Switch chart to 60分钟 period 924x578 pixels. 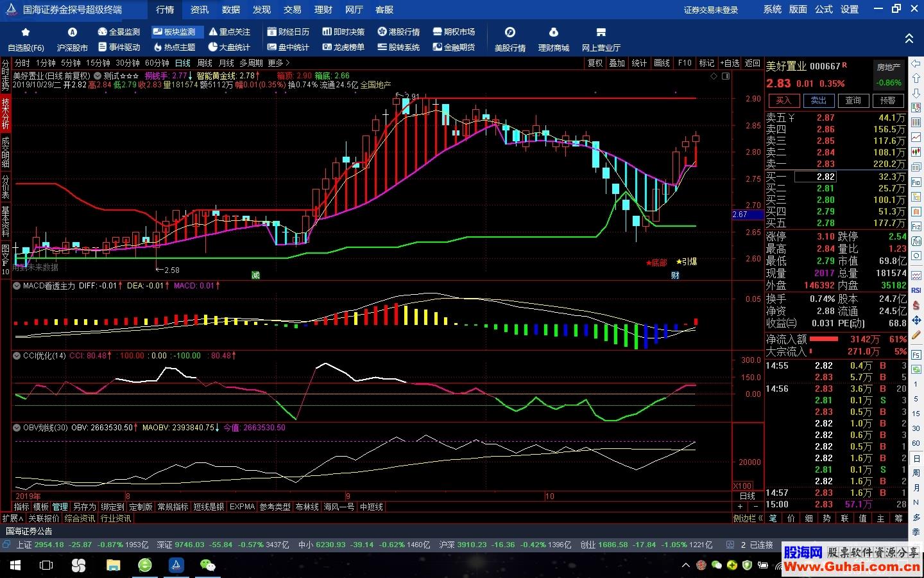pyautogui.click(x=157, y=63)
